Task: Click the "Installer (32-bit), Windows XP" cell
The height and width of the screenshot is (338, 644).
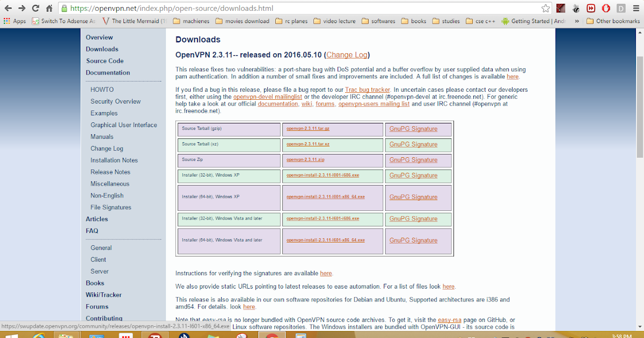Action: tap(228, 175)
